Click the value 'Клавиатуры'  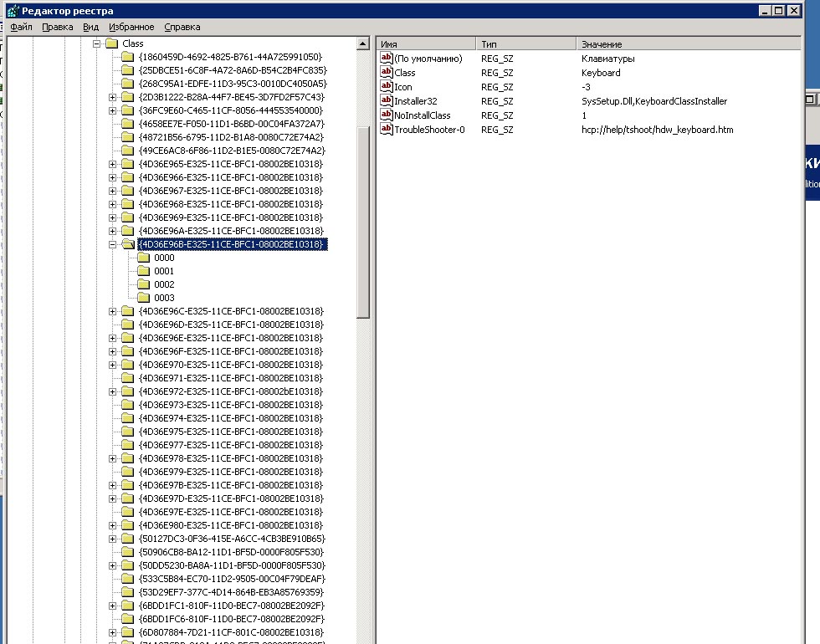607,59
